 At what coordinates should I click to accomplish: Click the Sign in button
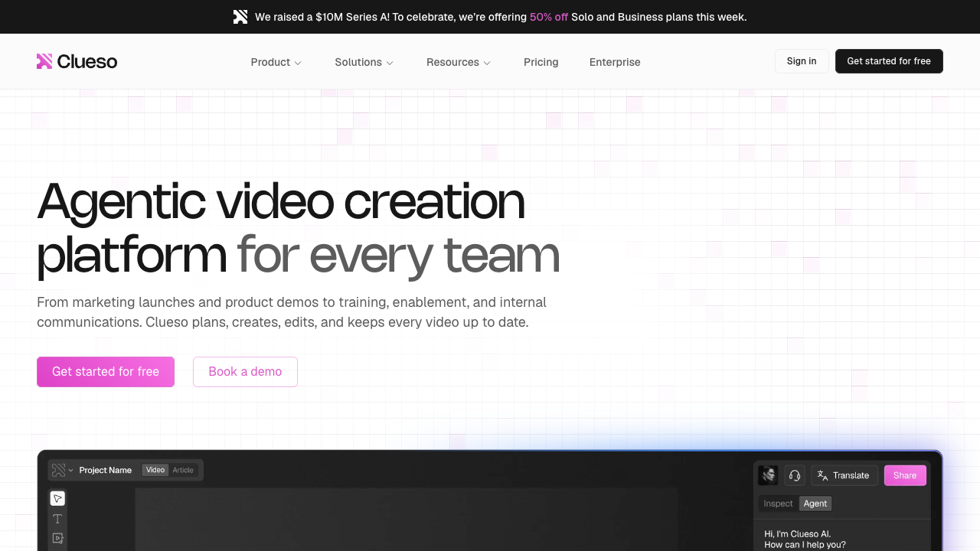tap(802, 61)
